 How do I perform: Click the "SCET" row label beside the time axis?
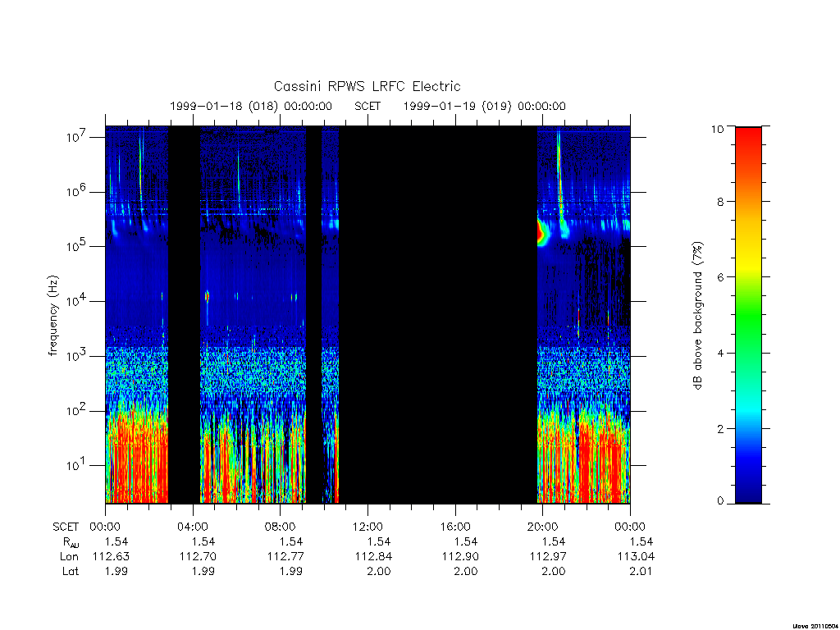pos(66,527)
